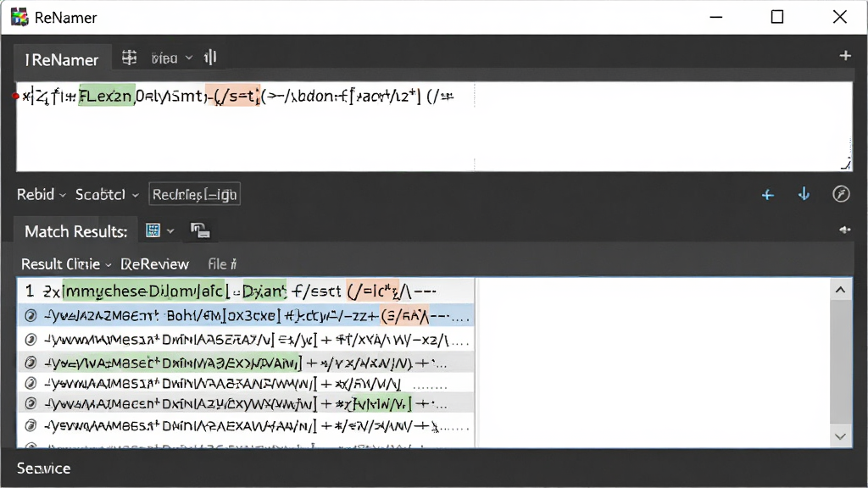Click the 'File #' menu item
The width and height of the screenshot is (868, 488).
tap(222, 264)
